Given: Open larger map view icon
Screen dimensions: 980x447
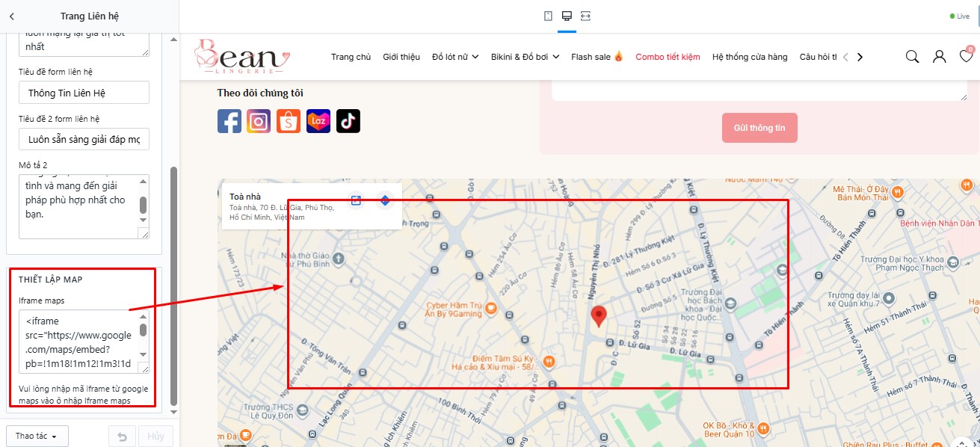Looking at the screenshot, I should 356,200.
